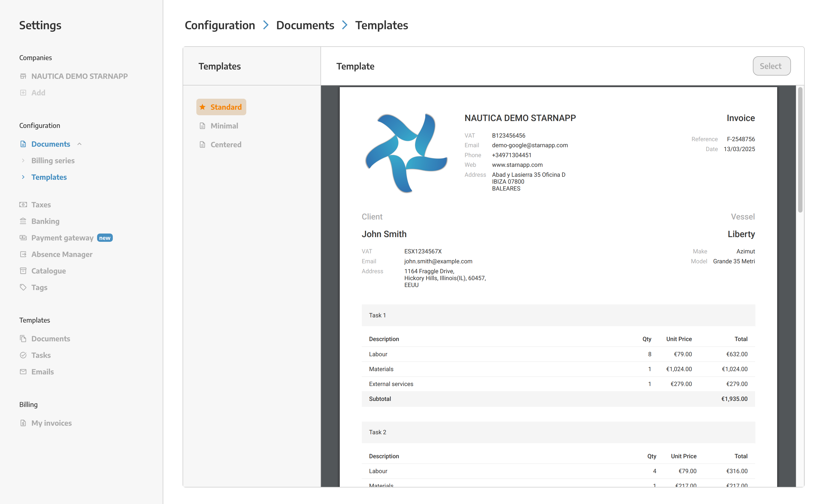Click the Task 2 header row

558,432
